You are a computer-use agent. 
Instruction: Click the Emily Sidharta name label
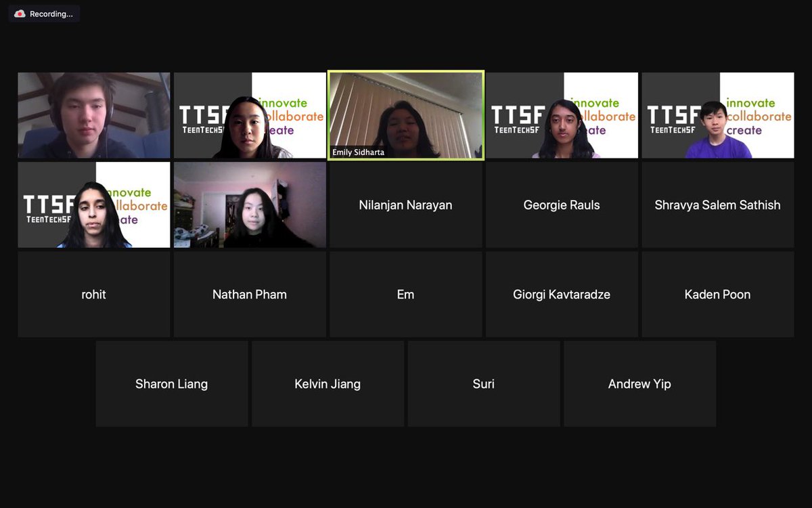coord(358,152)
